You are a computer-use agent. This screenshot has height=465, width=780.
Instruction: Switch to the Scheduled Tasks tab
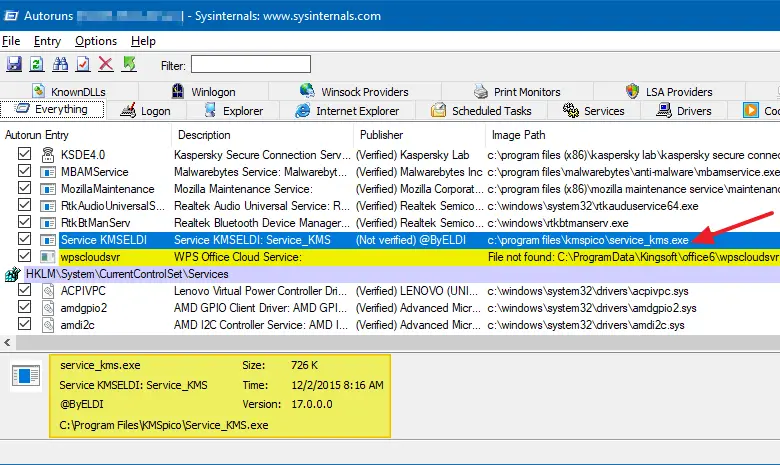coord(481,110)
